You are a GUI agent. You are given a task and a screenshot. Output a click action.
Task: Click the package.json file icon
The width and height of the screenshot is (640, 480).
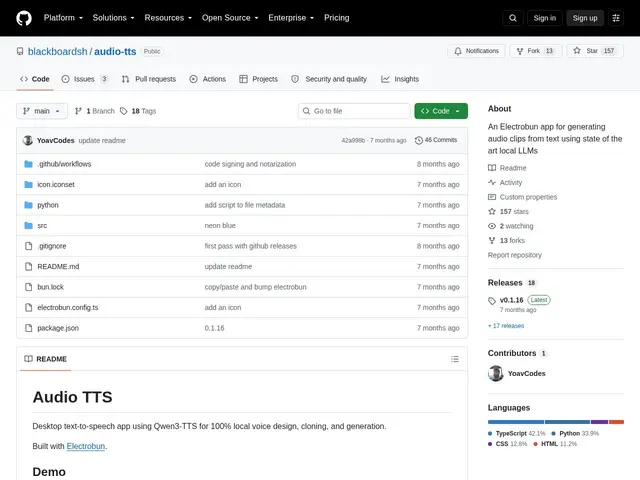28,328
